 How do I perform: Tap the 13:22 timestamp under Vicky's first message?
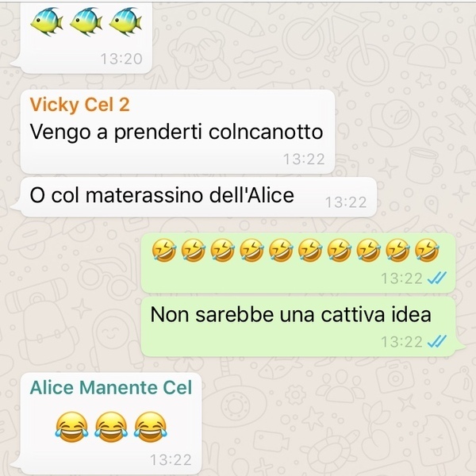point(304,159)
